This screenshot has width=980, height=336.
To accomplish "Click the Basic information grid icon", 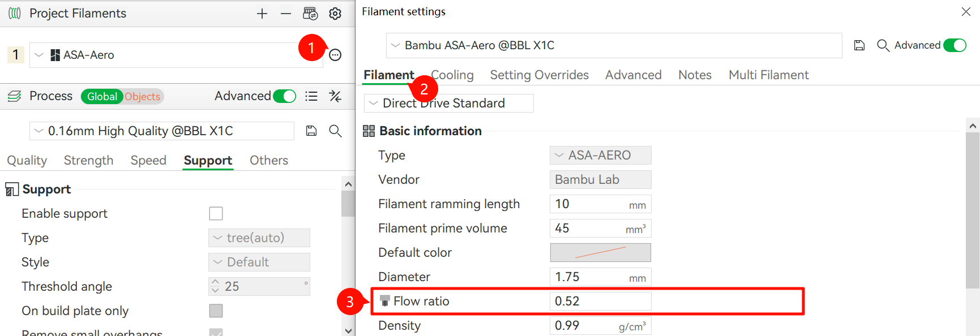I will click(x=369, y=131).
